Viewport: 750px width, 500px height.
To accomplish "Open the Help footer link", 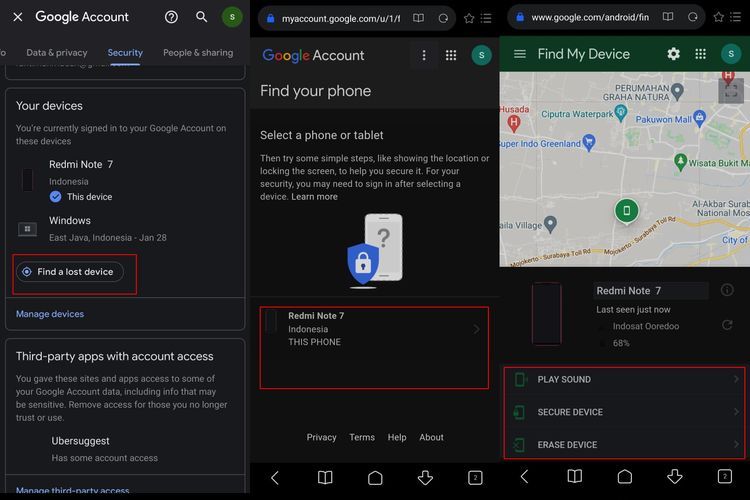I will (x=397, y=437).
